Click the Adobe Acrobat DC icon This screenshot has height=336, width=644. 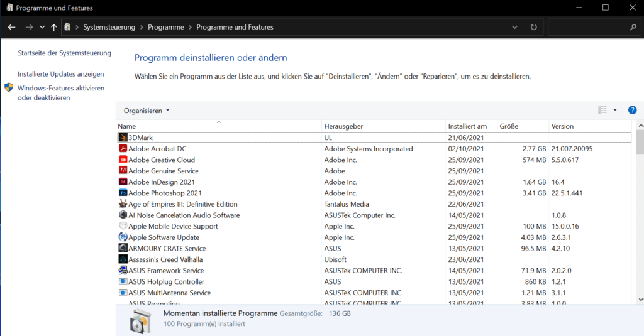(123, 149)
